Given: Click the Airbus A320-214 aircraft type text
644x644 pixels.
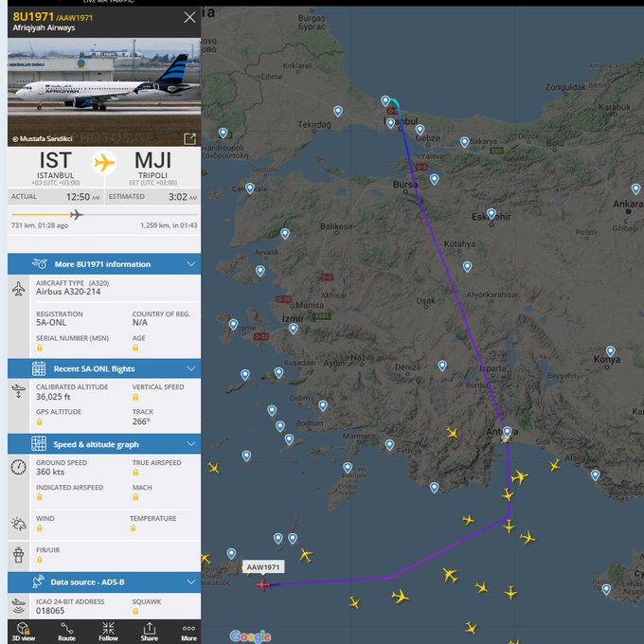Looking at the screenshot, I should [x=68, y=292].
